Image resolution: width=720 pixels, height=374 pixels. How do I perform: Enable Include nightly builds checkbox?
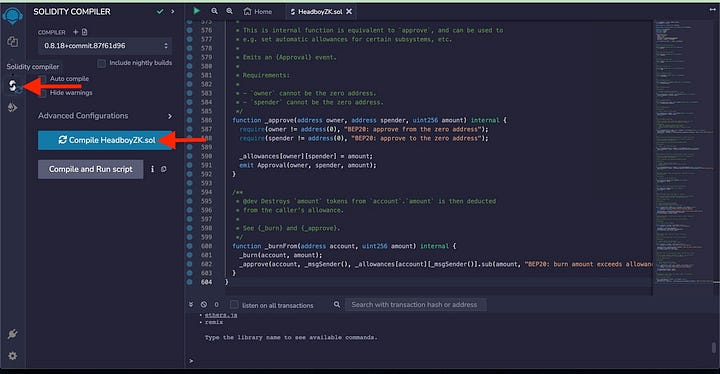101,63
